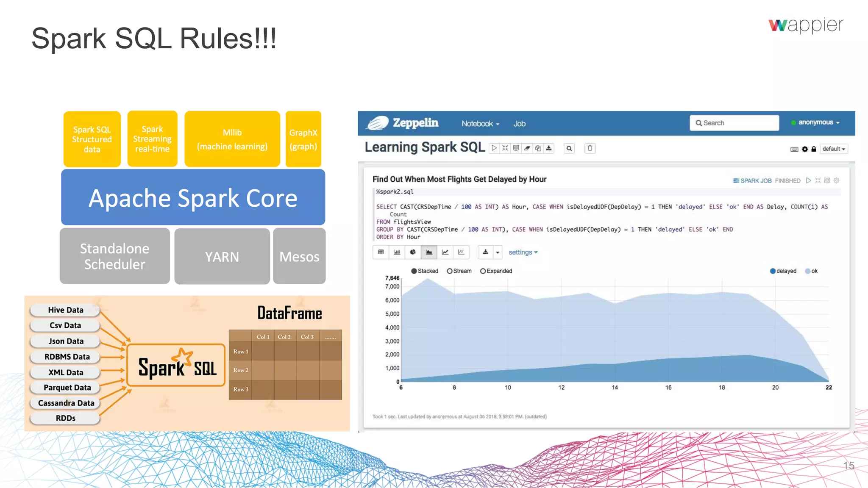Image resolution: width=868 pixels, height=488 pixels.
Task: Open the SPARK JOB link
Action: coord(752,181)
